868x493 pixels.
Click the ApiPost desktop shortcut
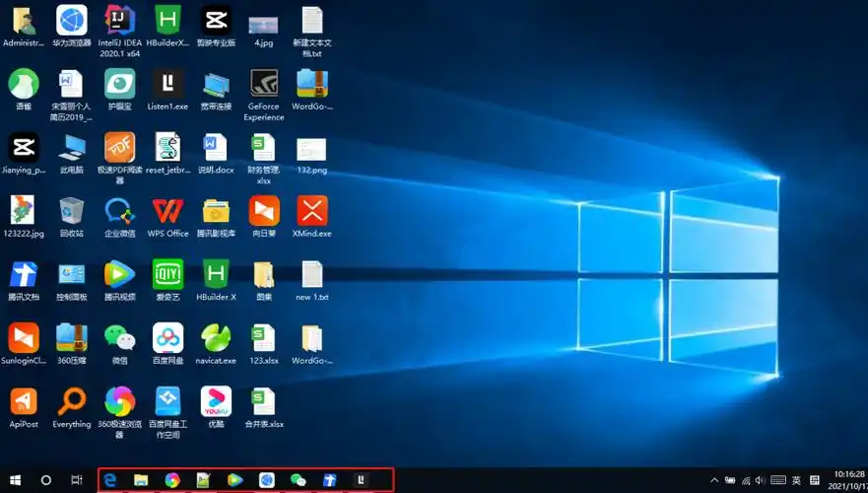coord(24,401)
